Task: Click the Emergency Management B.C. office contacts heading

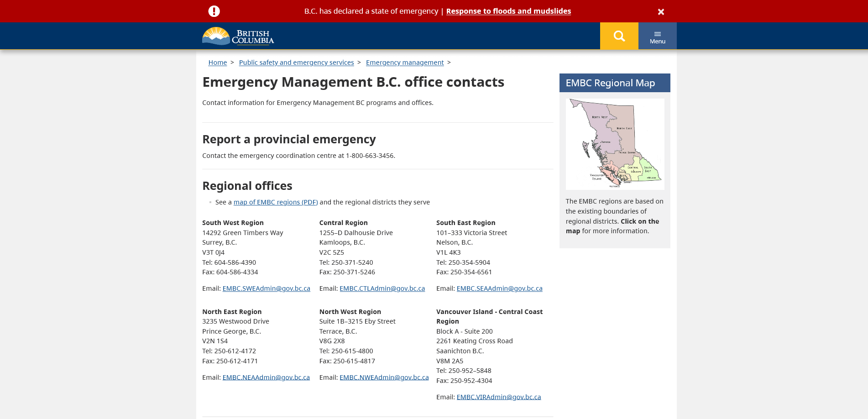Action: click(x=353, y=82)
